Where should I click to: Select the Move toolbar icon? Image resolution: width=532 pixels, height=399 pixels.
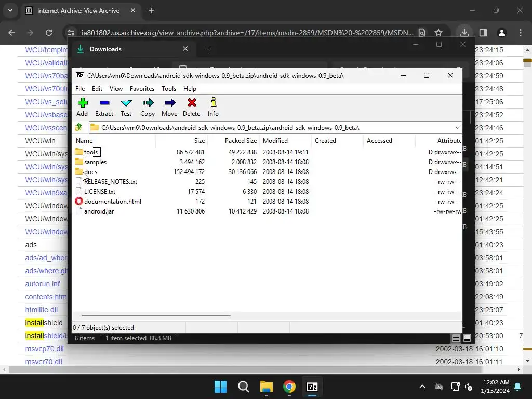click(169, 107)
